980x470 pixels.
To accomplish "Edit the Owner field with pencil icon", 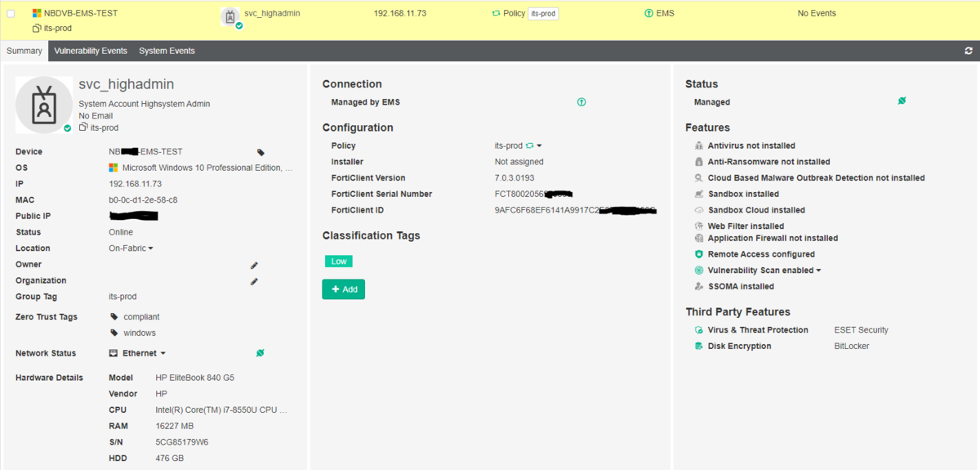I will click(254, 265).
